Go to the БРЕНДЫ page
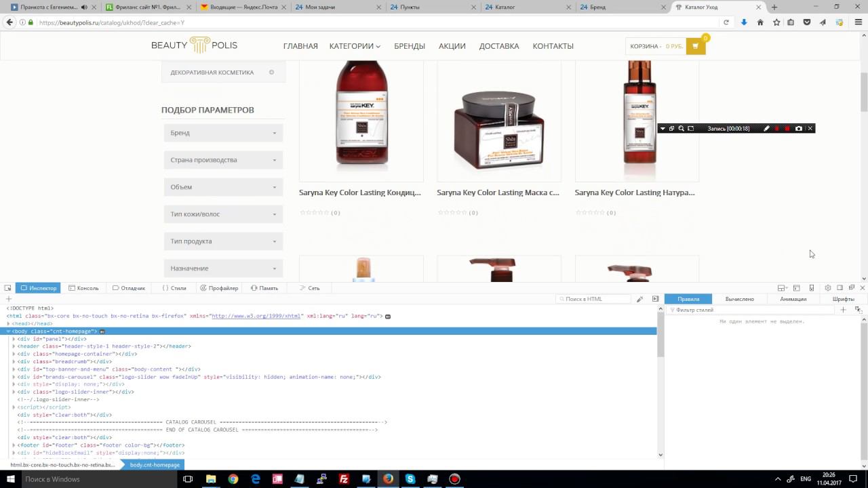Screen dimensions: 868x488 click(410, 46)
